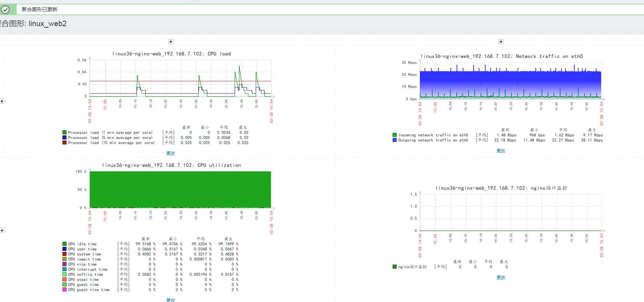Click the CPU guest nice time legend swatch
644x302 pixels.
click(64, 290)
